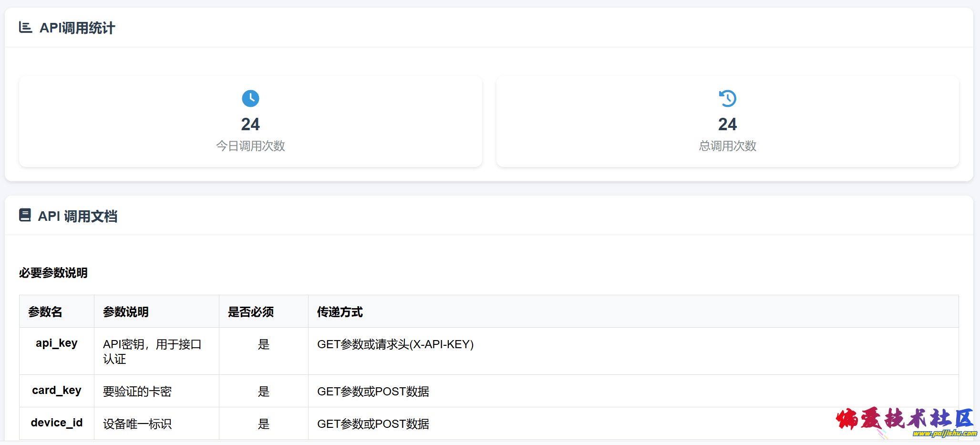
Task: Click the 是否必须 column header
Action: [x=251, y=312]
